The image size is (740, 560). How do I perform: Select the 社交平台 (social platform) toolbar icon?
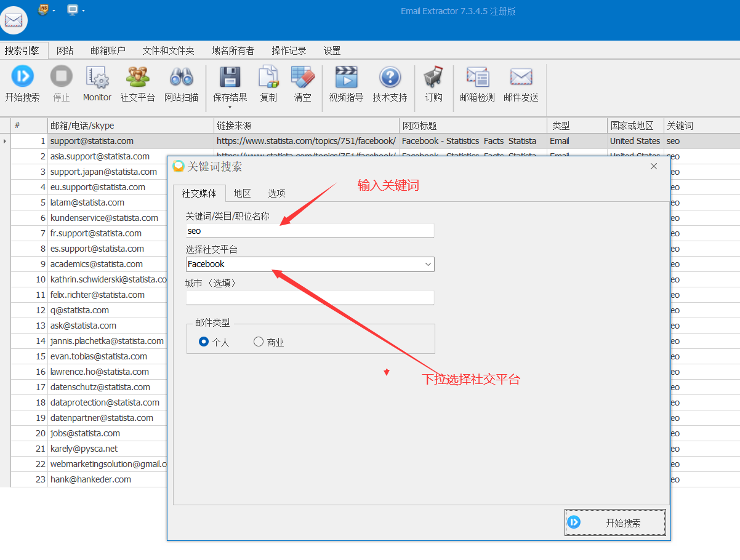(137, 83)
